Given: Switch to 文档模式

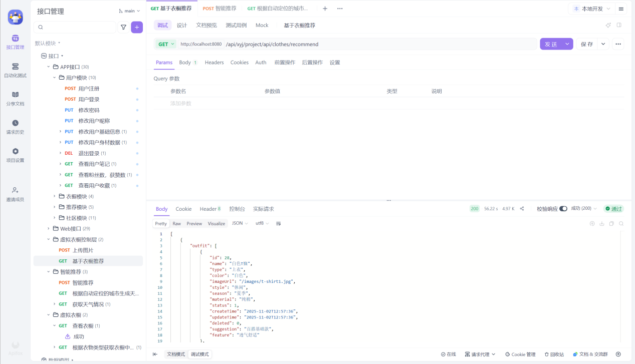Looking at the screenshot, I should [x=176, y=354].
